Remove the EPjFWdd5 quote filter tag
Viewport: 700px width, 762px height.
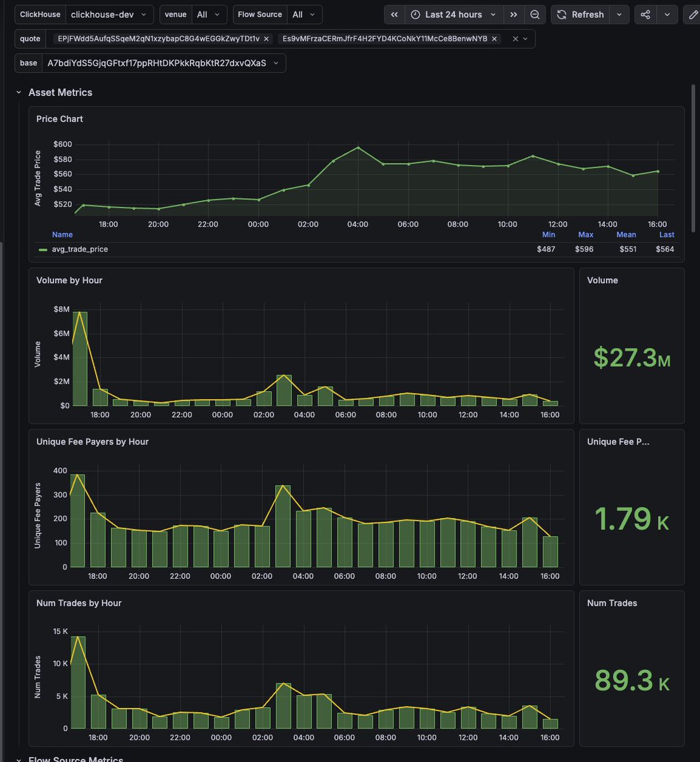point(267,39)
